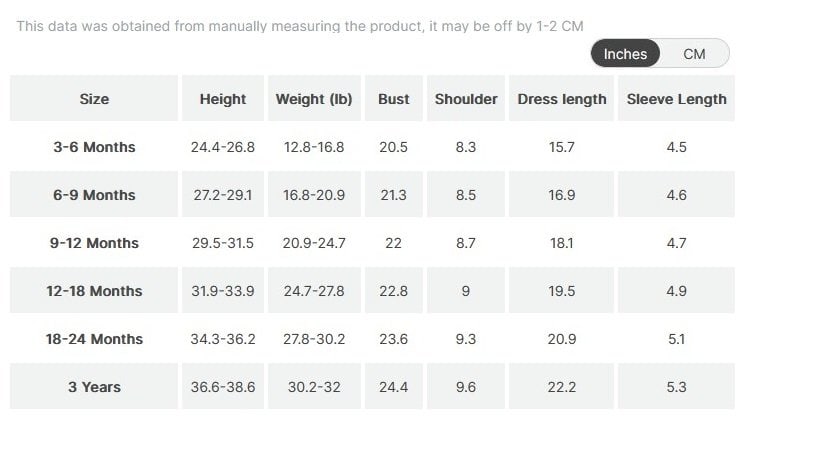Select the 18-24 Months size row label
Screen dimensions: 815x473
(x=94, y=339)
